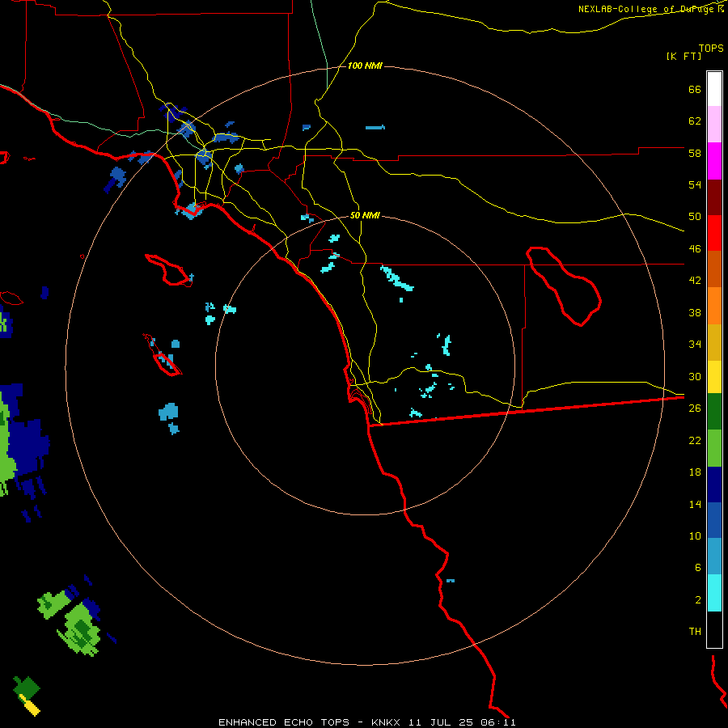Click the '[K FT]' units label
728x728 pixels.
tap(684, 56)
